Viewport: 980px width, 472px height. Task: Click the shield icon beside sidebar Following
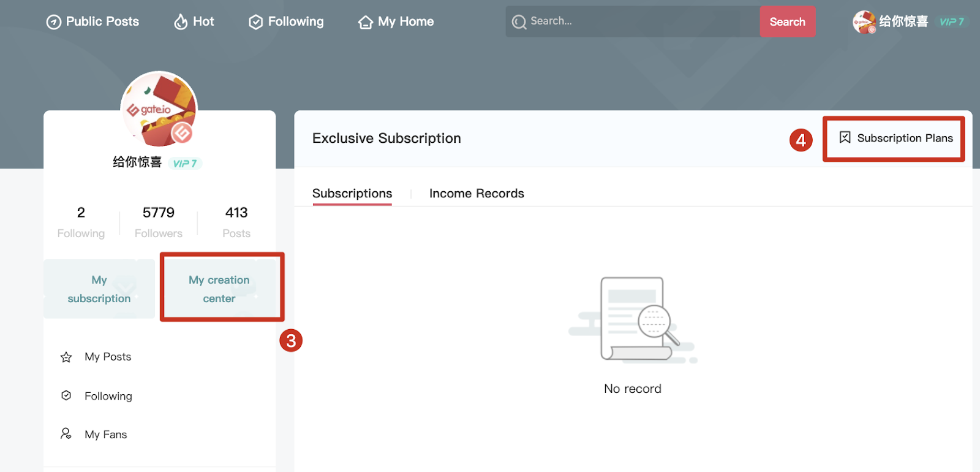(x=66, y=395)
